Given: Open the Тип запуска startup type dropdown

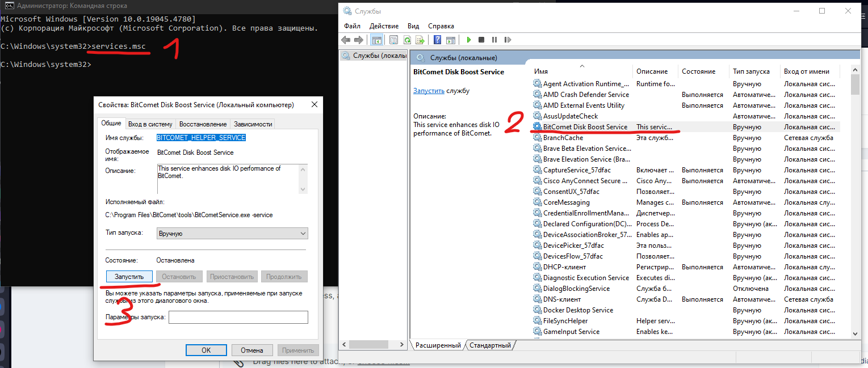Looking at the screenshot, I should [232, 233].
